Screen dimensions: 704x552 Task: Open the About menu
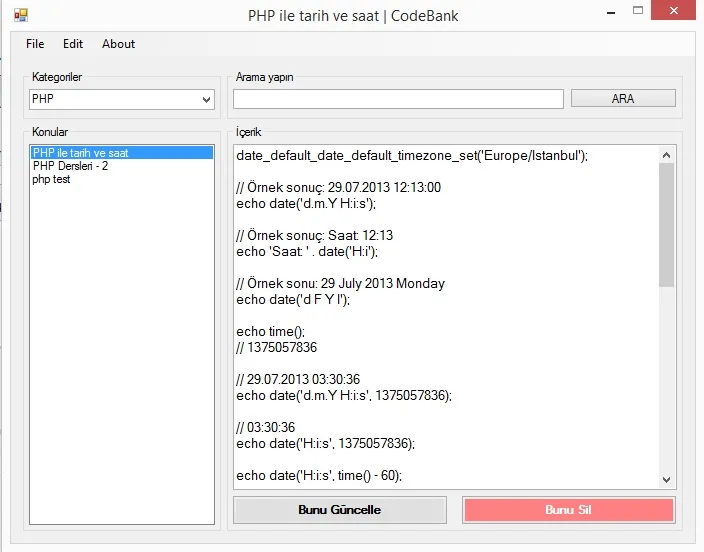118,44
